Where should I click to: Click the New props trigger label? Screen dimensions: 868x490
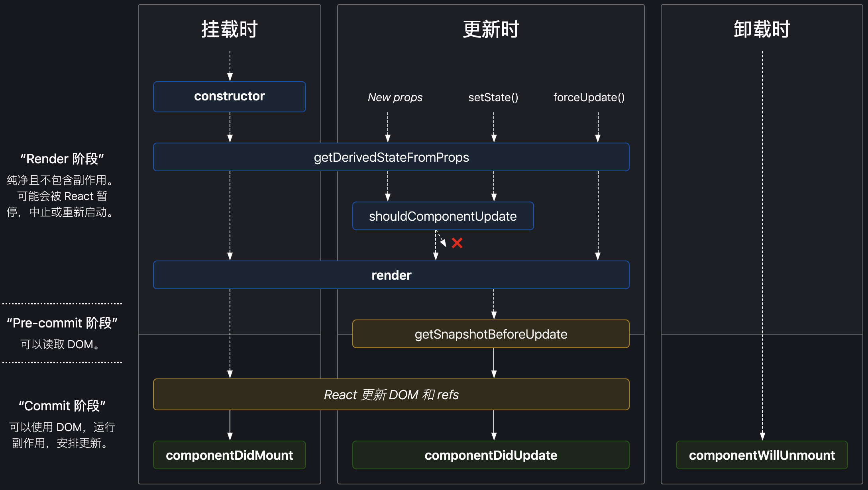point(395,97)
